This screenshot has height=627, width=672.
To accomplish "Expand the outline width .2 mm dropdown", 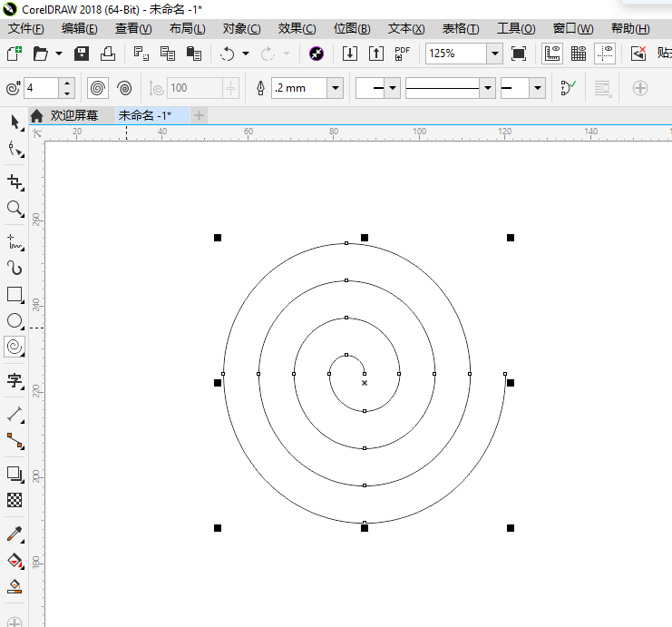I will pos(336,88).
